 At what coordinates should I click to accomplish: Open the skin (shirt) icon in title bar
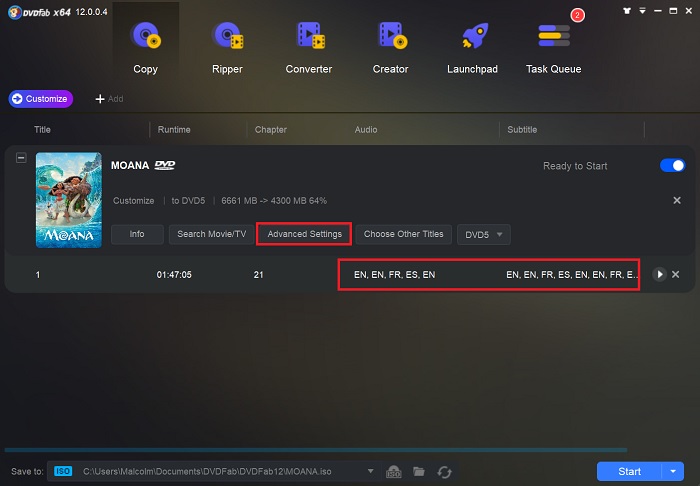point(627,11)
